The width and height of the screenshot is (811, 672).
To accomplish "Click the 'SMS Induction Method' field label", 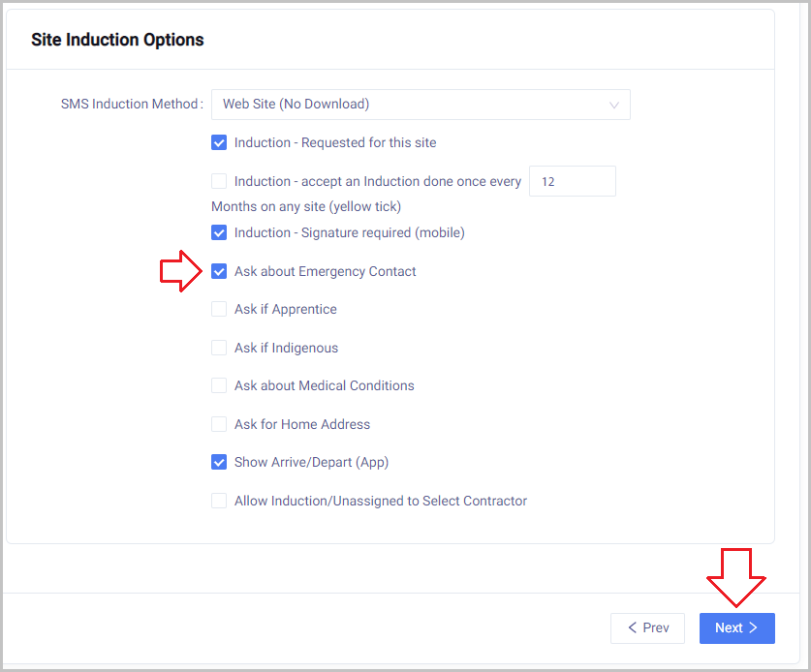I will tap(131, 105).
